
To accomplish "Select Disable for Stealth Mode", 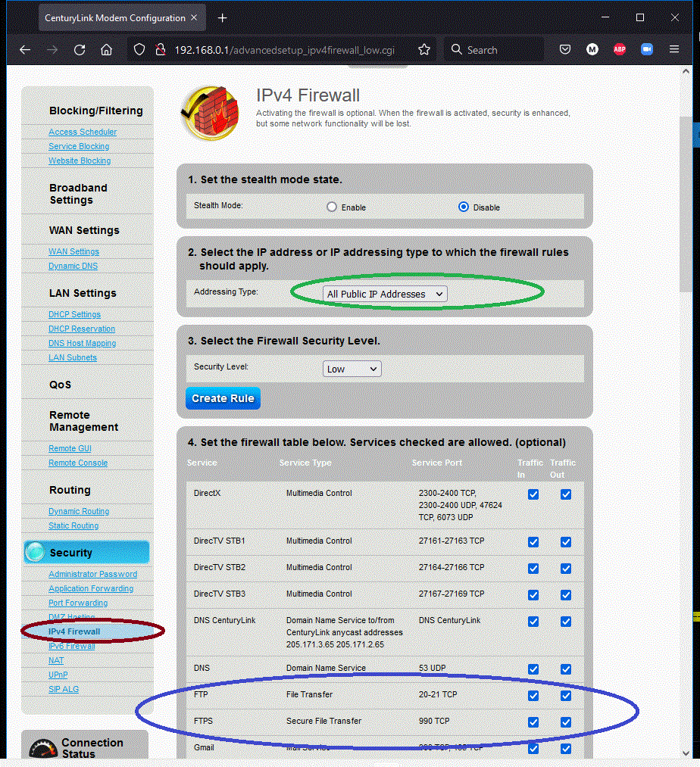I will 464,207.
